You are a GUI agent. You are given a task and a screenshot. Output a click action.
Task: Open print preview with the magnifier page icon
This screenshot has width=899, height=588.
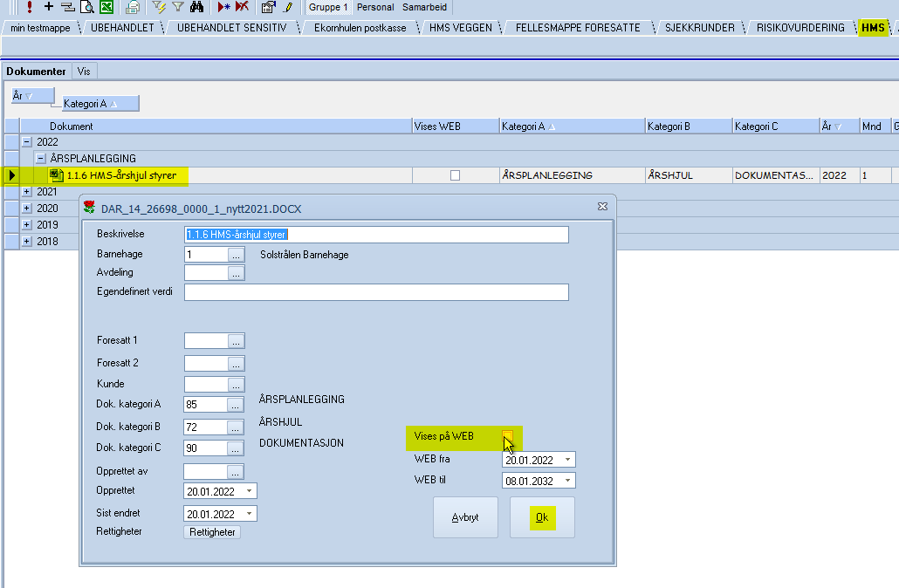[x=87, y=7]
